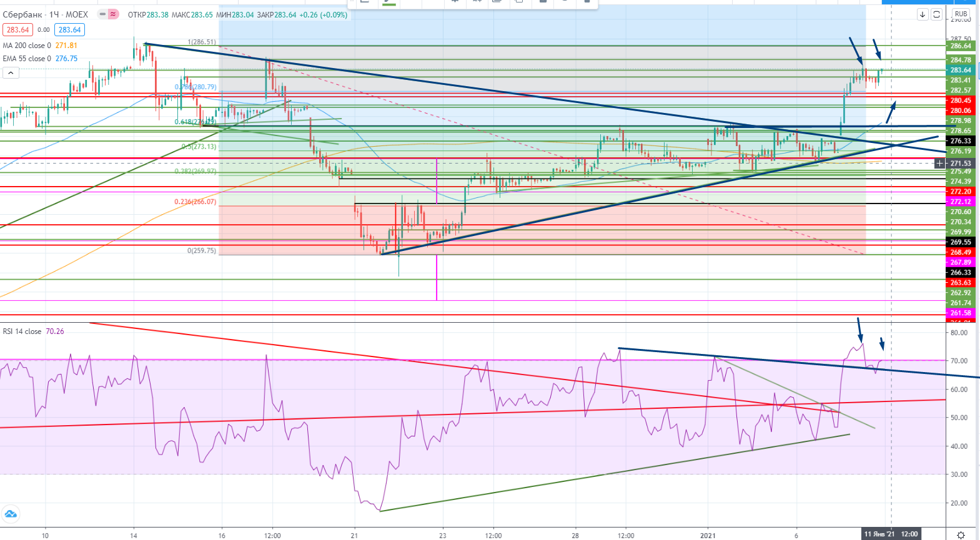
Task: Click the blue buy price 283.64 button
Action: [x=69, y=29]
